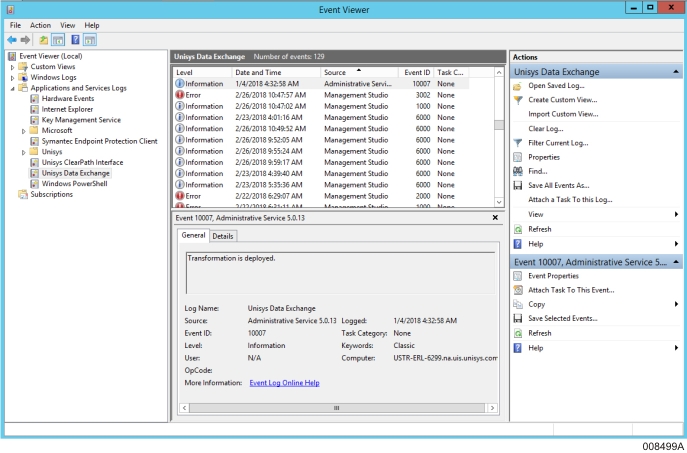The width and height of the screenshot is (687, 453).
Task: Click the Filter Current Log funnel icon
Action: click(517, 143)
